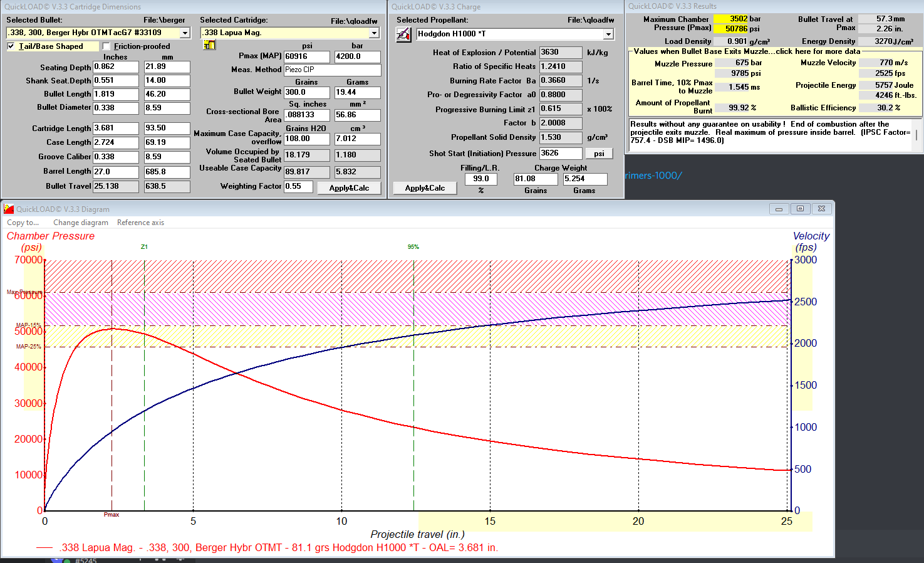Click the Pmax (MAP) psi field
Screen dimensions: 924x563
click(306, 56)
